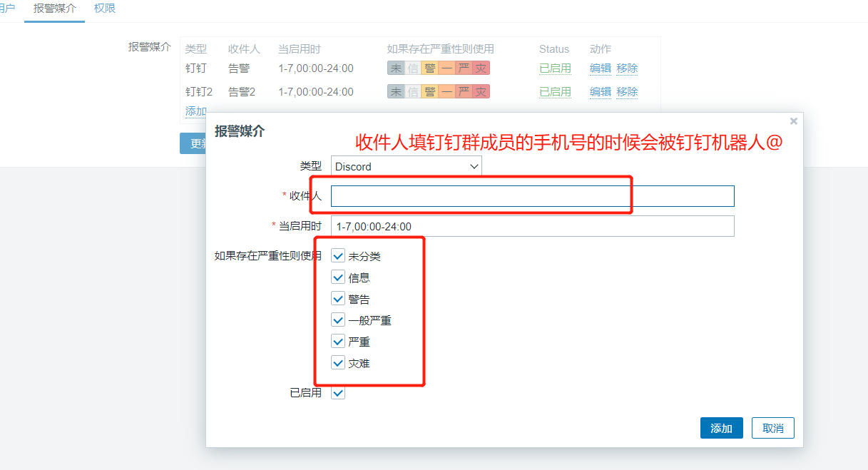The height and width of the screenshot is (470, 868).
Task: Edit the 钉钉 media entry
Action: point(600,68)
